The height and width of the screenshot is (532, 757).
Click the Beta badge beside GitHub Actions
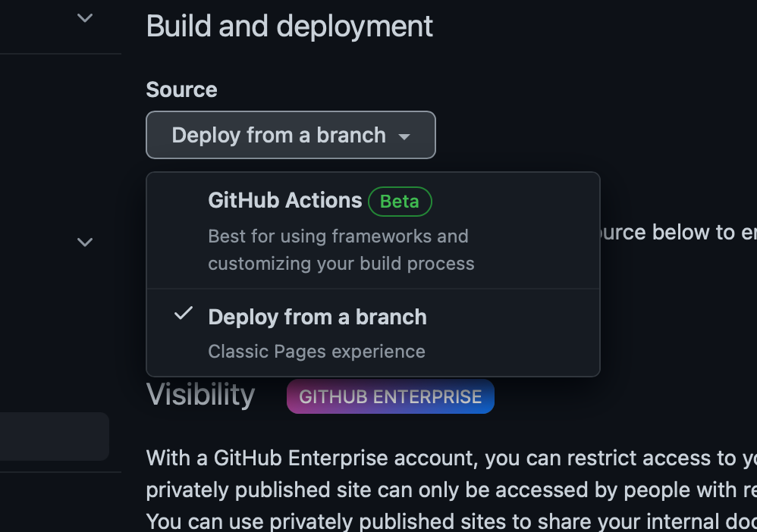point(400,201)
